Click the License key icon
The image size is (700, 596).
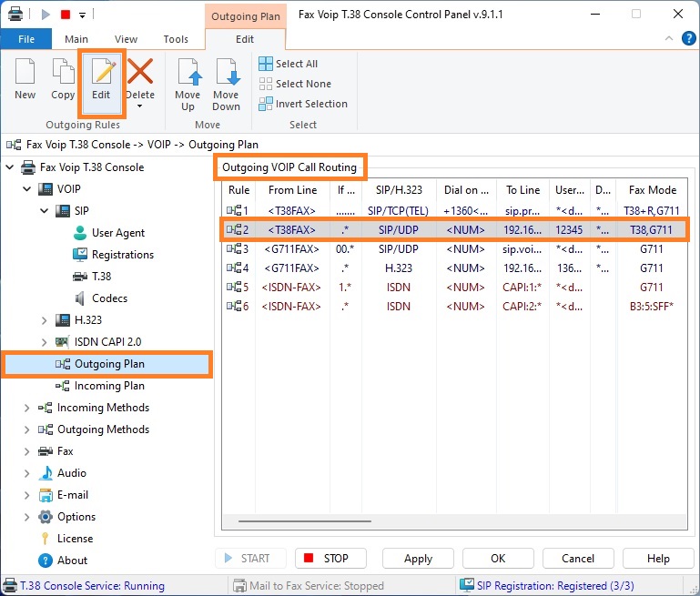coord(46,539)
